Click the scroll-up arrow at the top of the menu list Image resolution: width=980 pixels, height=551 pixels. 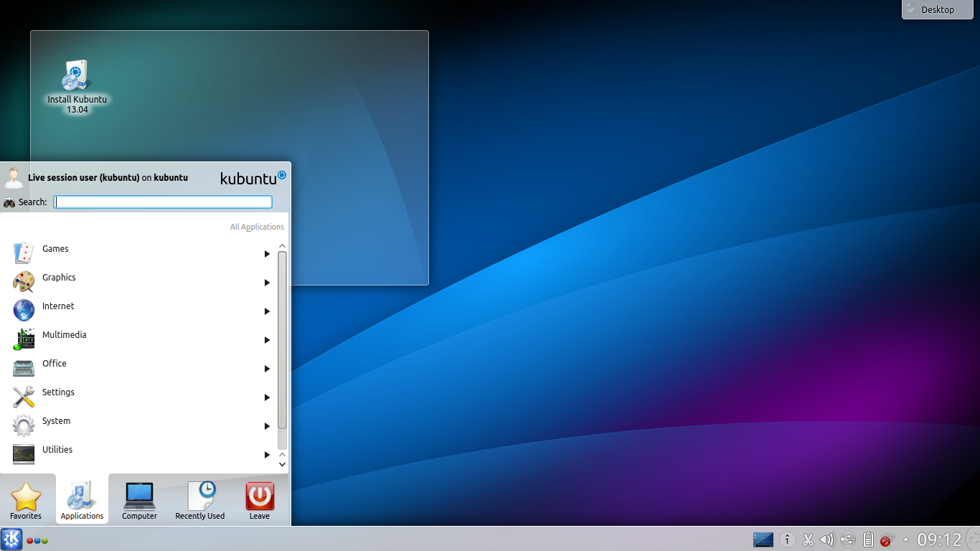[282, 246]
